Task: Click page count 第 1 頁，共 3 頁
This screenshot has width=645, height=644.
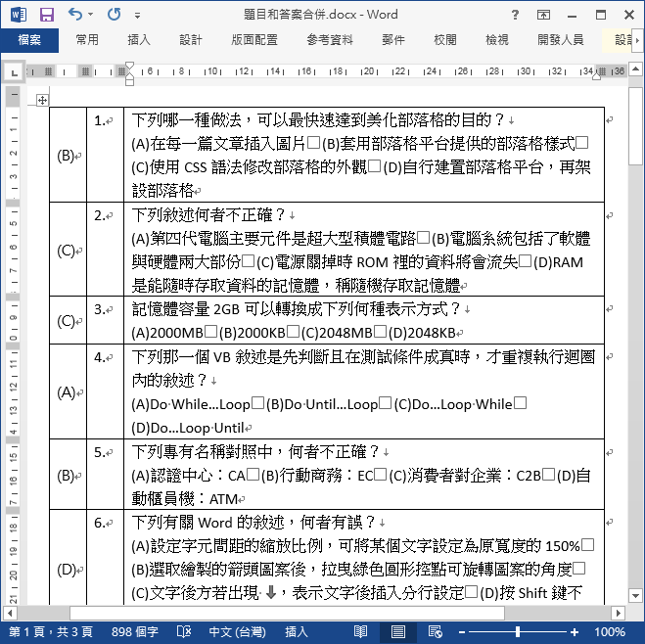Action: click(51, 631)
